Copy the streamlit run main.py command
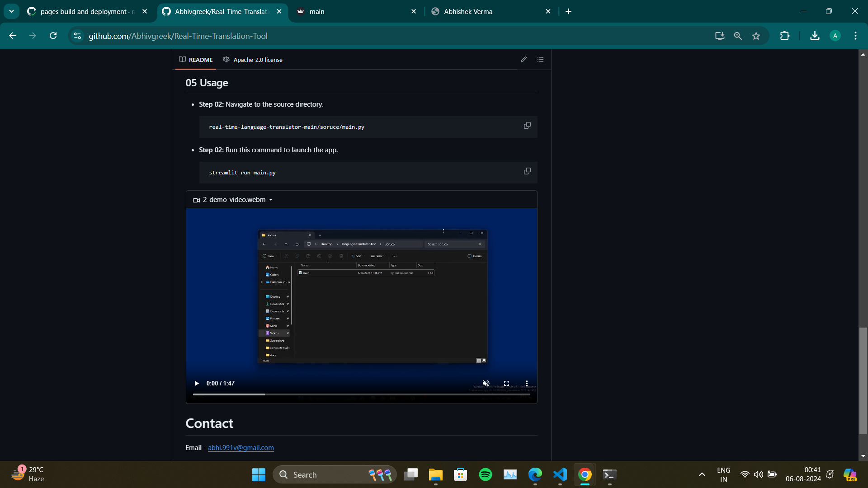The image size is (868, 488). (x=527, y=171)
